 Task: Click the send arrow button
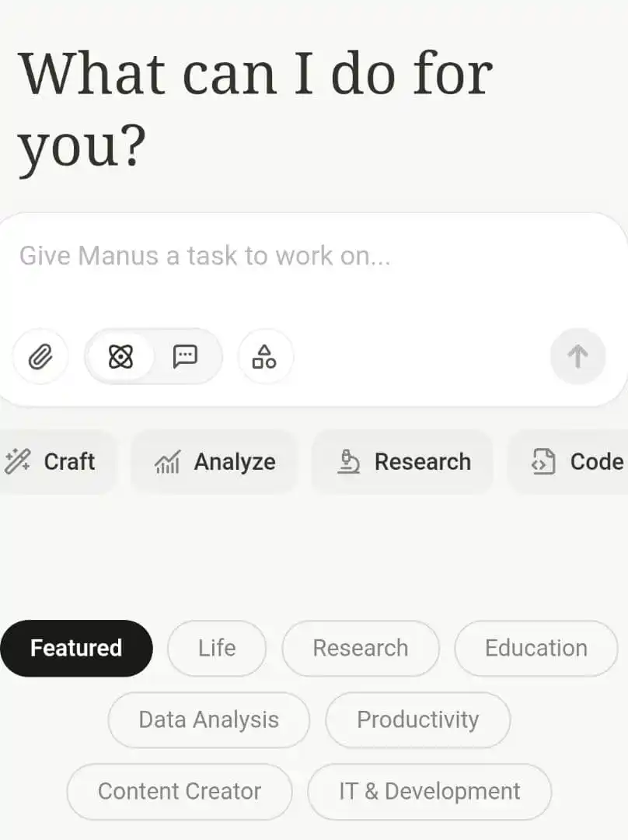coord(577,356)
